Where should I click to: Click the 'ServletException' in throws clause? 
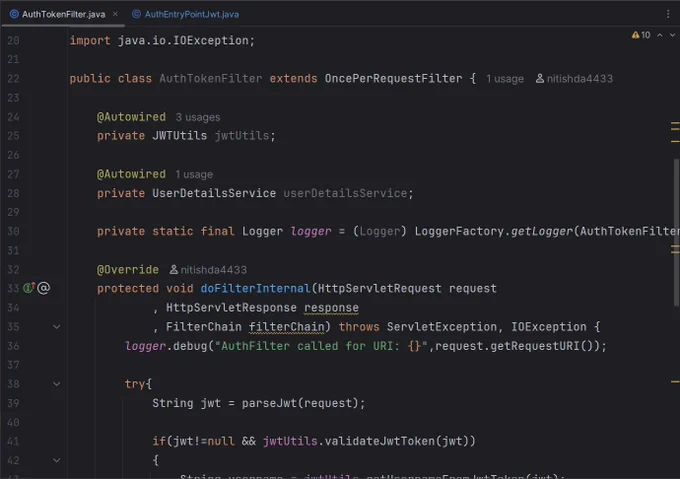tap(441, 326)
